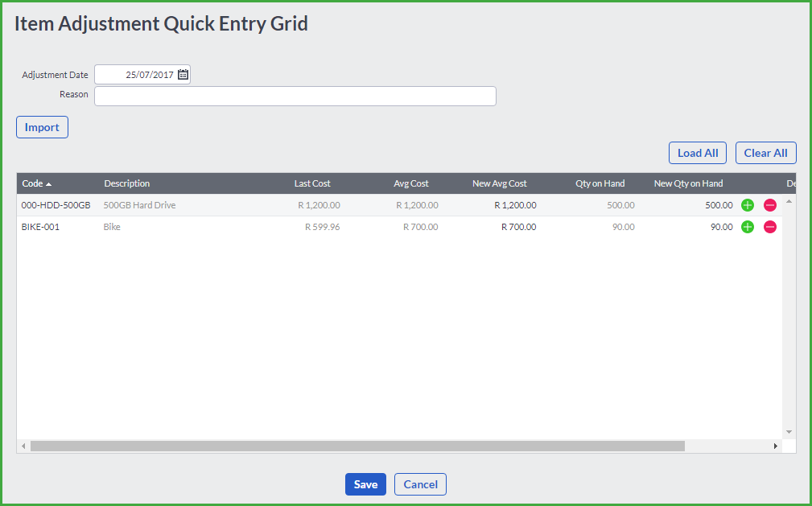
Task: Add row after 000-HDD-500GB with green plus
Action: pos(748,205)
